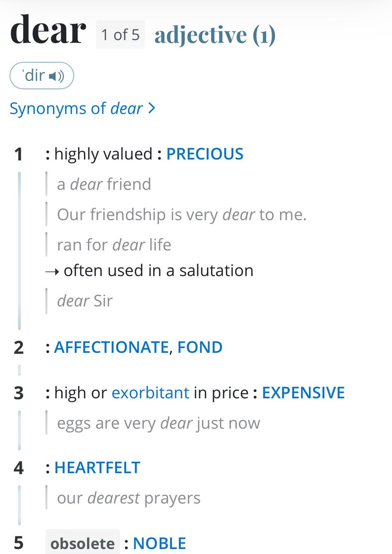Click the example 'eggs are very dear just now'

158,423
